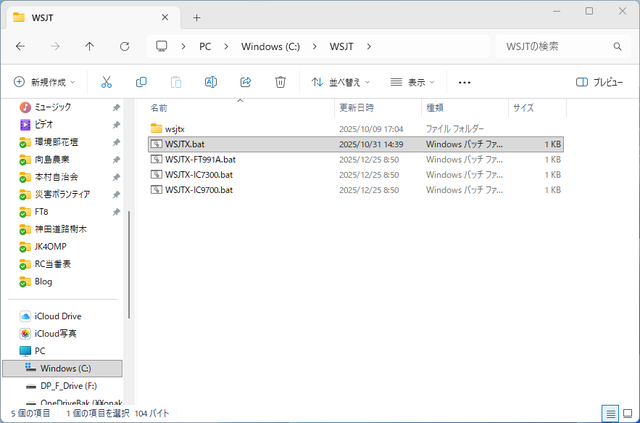Click the Delete trash can icon
Image resolution: width=640 pixels, height=423 pixels.
tap(280, 82)
